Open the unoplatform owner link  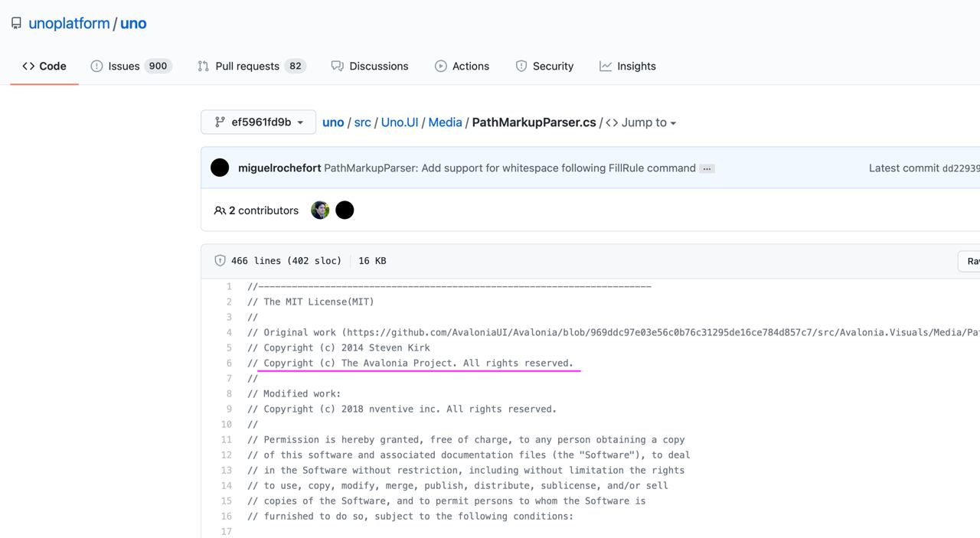click(x=69, y=24)
